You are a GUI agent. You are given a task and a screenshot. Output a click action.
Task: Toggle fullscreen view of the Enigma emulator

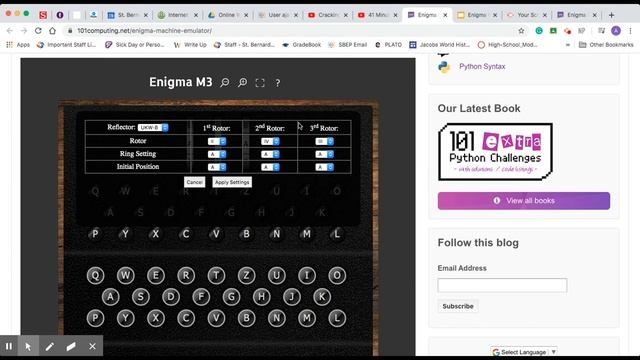260,83
